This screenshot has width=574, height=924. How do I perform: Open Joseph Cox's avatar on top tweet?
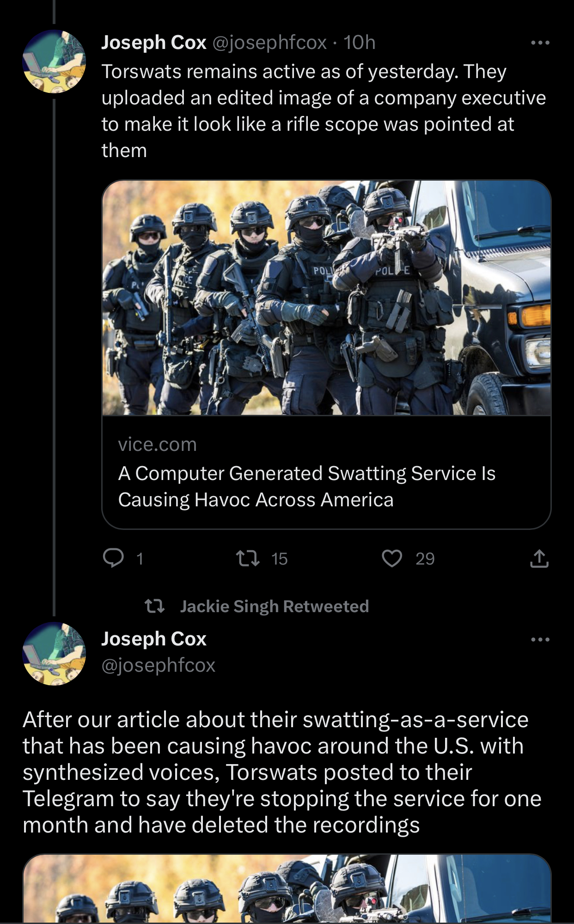pyautogui.click(x=54, y=61)
